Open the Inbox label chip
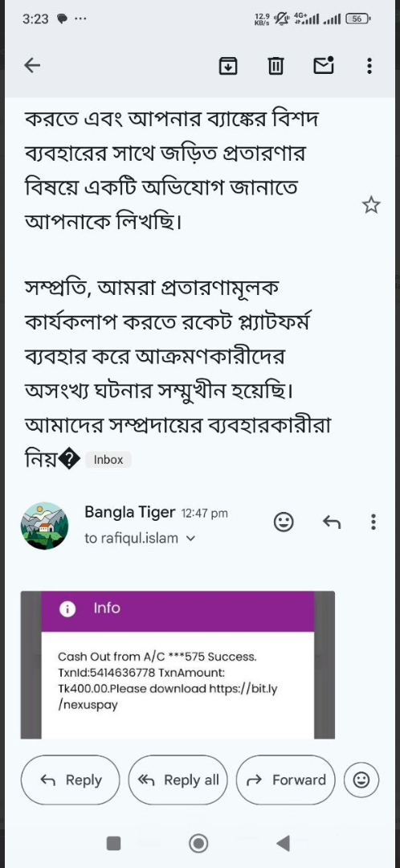This screenshot has height=868, width=400. [108, 460]
